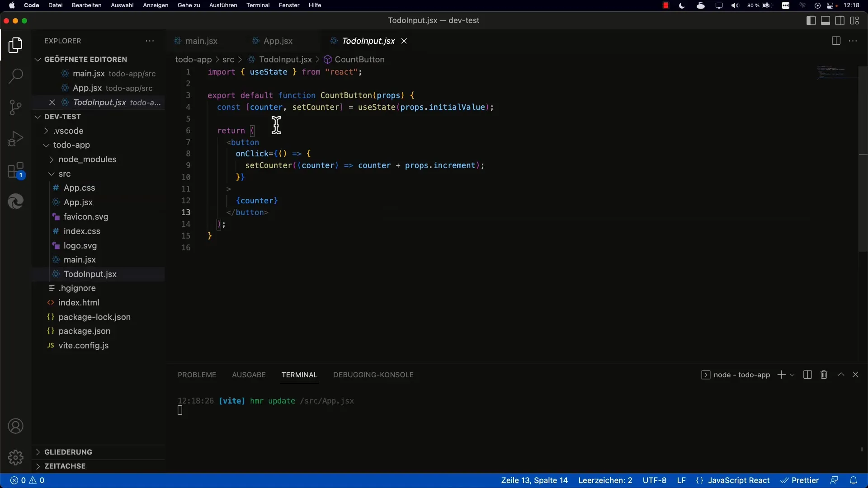Viewport: 868px width, 488px height.
Task: Open the Edge browser tools icon in activity bar
Action: click(15, 202)
